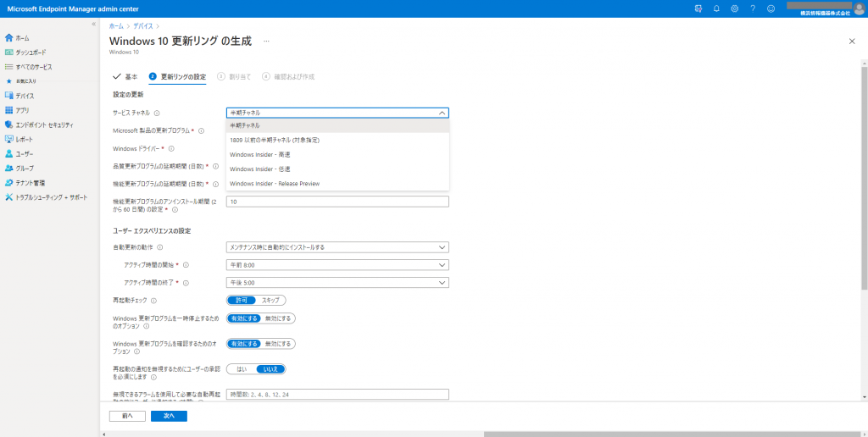Click the horizontal scrollbar thumb

672,434
